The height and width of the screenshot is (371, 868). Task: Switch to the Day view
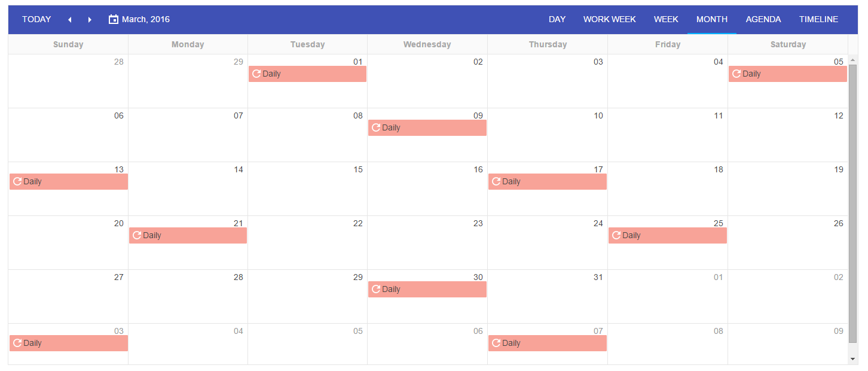557,19
